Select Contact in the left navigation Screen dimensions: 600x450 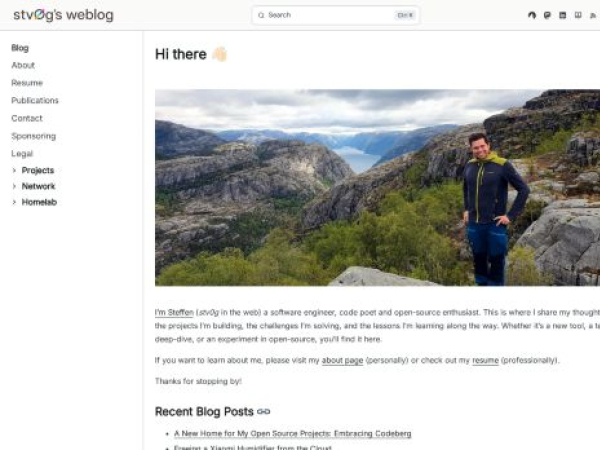[x=27, y=118]
